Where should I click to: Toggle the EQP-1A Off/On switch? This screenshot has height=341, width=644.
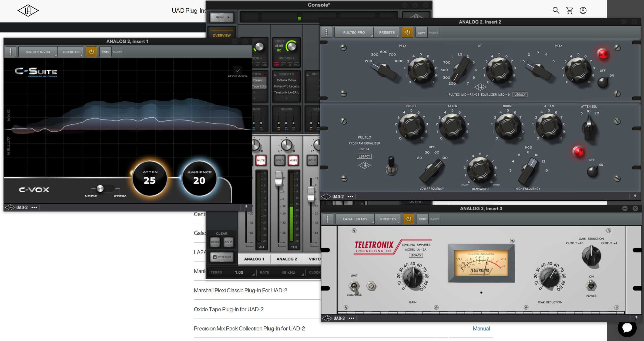coord(592,171)
